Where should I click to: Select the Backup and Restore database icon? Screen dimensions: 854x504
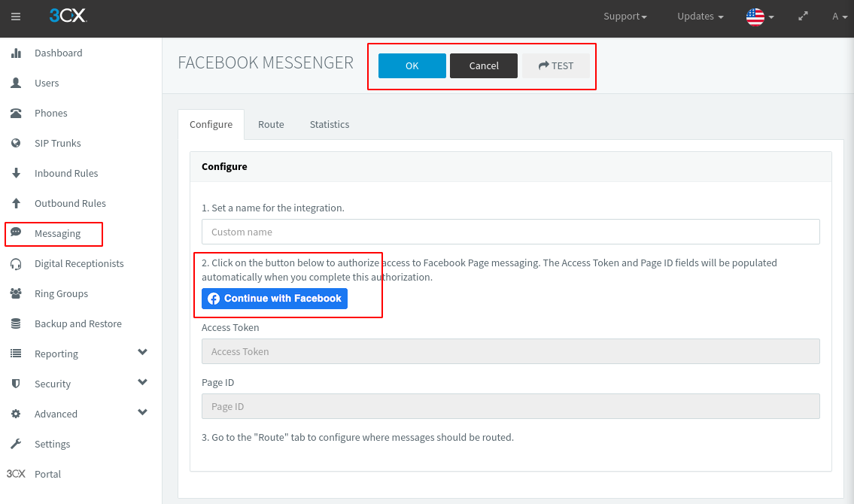[16, 324]
